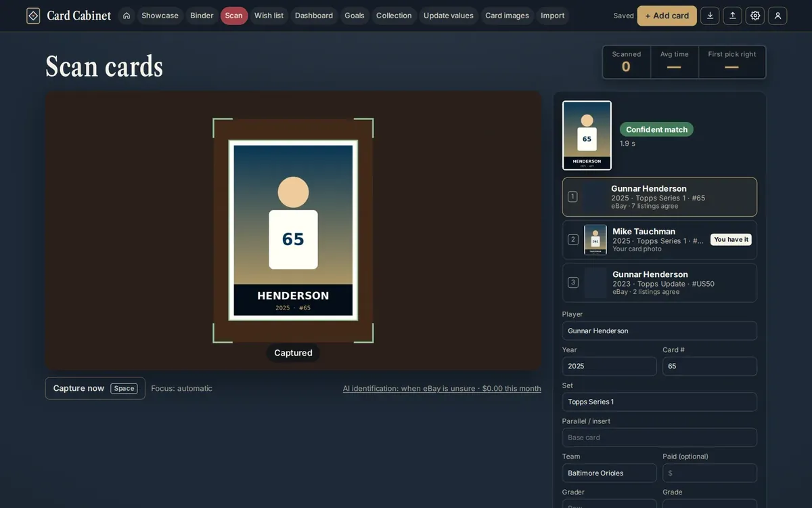Click the Confident match badge

[x=656, y=129]
